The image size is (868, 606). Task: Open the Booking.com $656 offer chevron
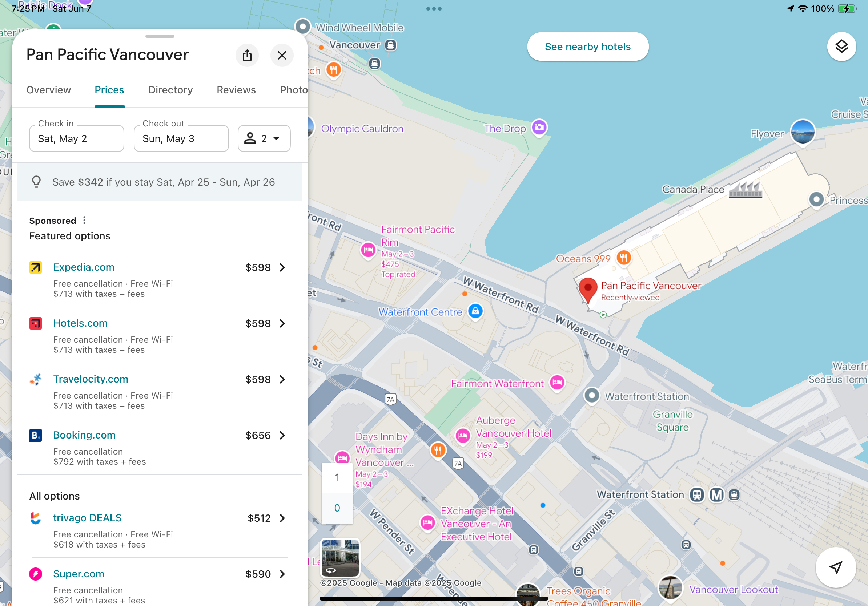coord(282,435)
